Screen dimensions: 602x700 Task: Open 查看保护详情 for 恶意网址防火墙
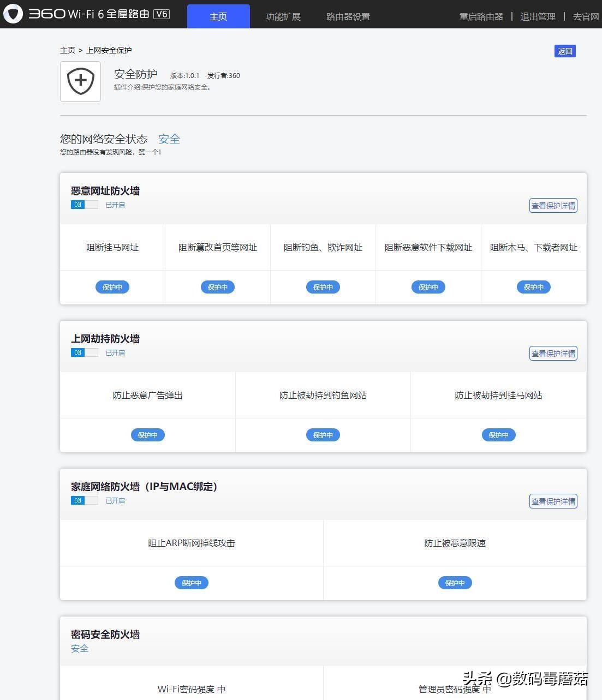point(553,206)
